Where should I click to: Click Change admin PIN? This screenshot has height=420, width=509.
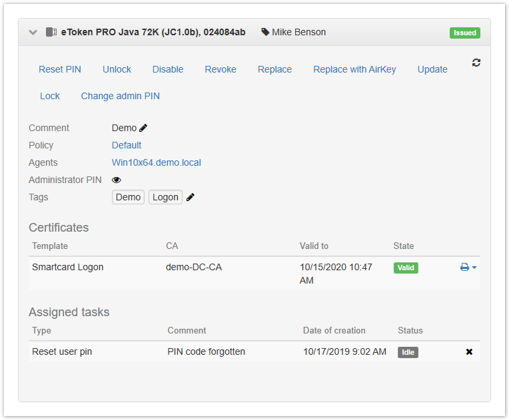click(120, 96)
